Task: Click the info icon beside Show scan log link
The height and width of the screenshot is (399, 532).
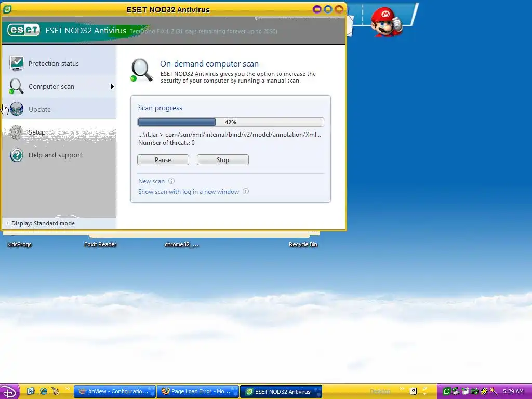Action: coord(246,191)
